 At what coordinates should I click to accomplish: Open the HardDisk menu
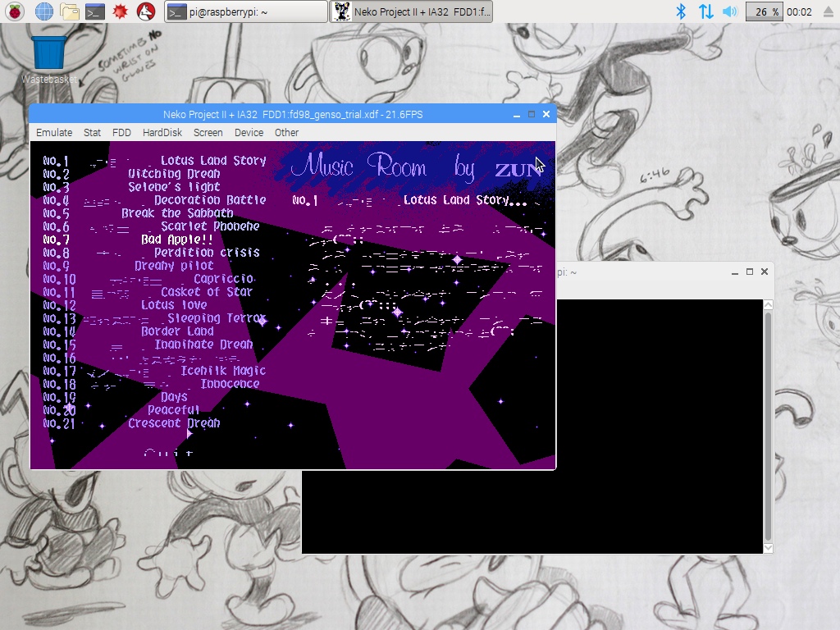[x=162, y=132]
